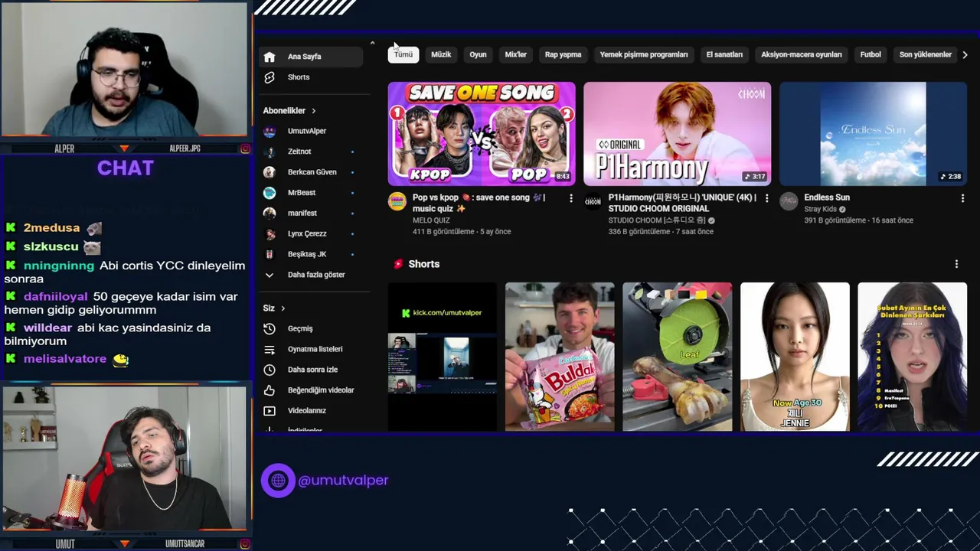
Task: Click the red Shorts shelf logo
Action: (x=398, y=264)
